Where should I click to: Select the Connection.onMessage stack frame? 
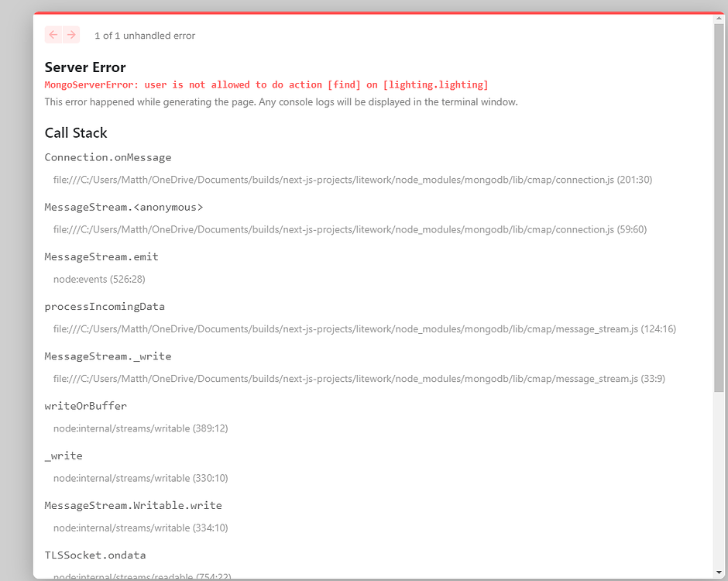click(x=108, y=157)
